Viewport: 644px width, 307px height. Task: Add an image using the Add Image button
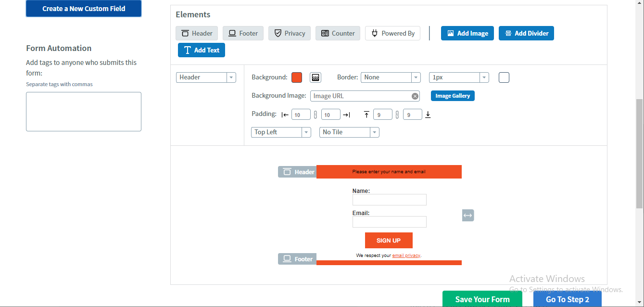coord(467,33)
